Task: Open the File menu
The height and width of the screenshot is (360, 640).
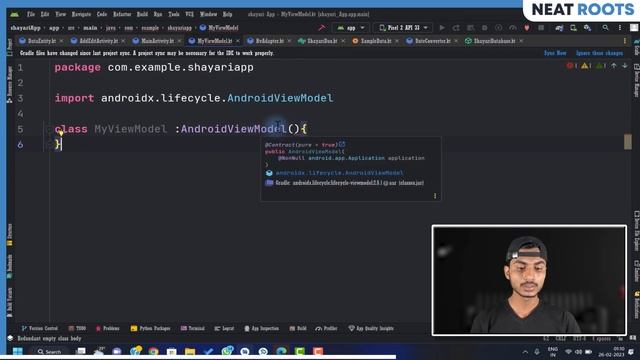Action: [31, 14]
